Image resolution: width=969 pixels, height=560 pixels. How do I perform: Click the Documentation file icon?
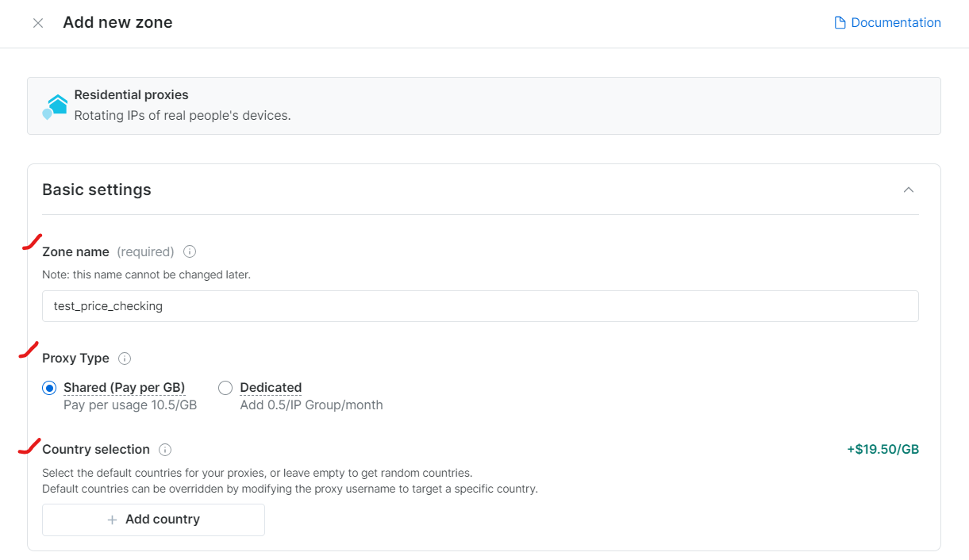[840, 23]
